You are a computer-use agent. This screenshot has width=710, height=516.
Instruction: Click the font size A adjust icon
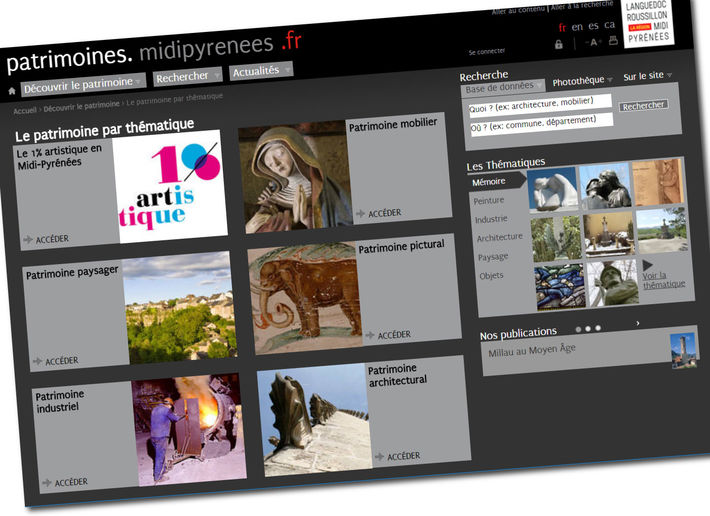coord(593,42)
